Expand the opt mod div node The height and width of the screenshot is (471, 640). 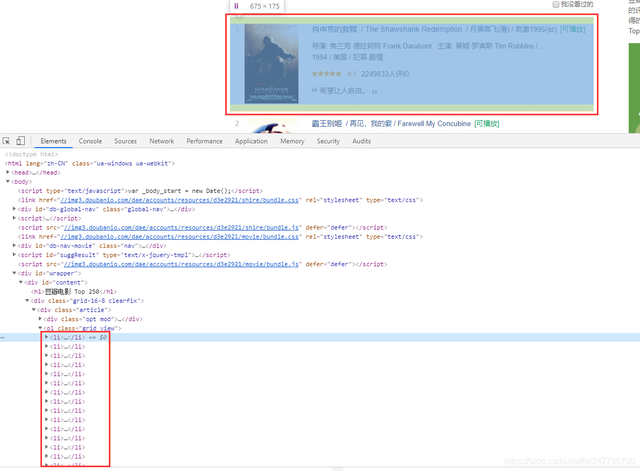click(40, 319)
